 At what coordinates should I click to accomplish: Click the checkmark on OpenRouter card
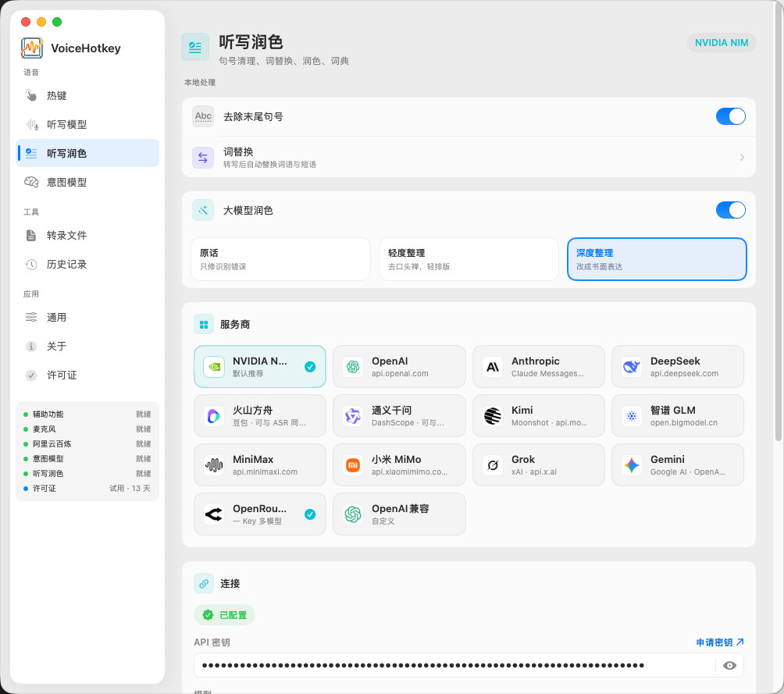310,514
